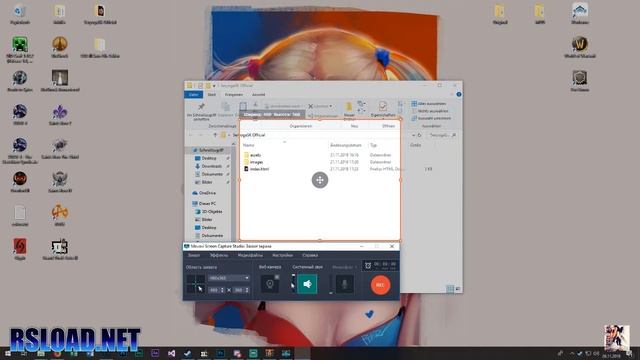The image size is (640, 360).
Task: Click the move handle in capture frame center
Action: point(320,180)
